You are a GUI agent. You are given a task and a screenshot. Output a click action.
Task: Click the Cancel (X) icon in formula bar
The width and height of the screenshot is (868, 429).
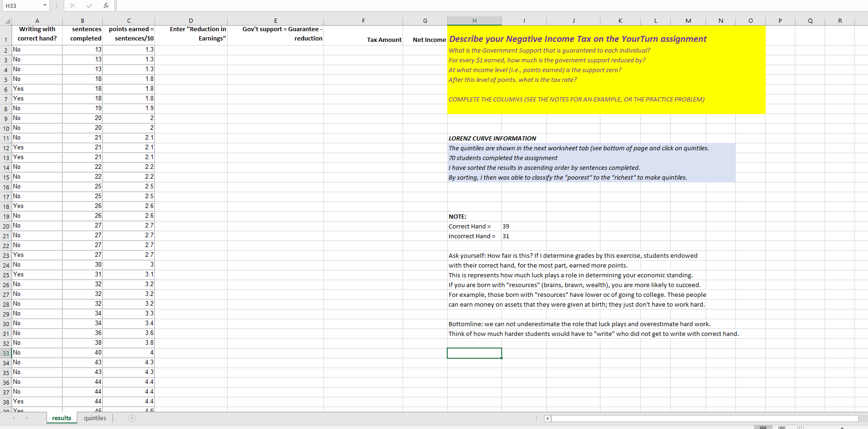click(x=73, y=6)
